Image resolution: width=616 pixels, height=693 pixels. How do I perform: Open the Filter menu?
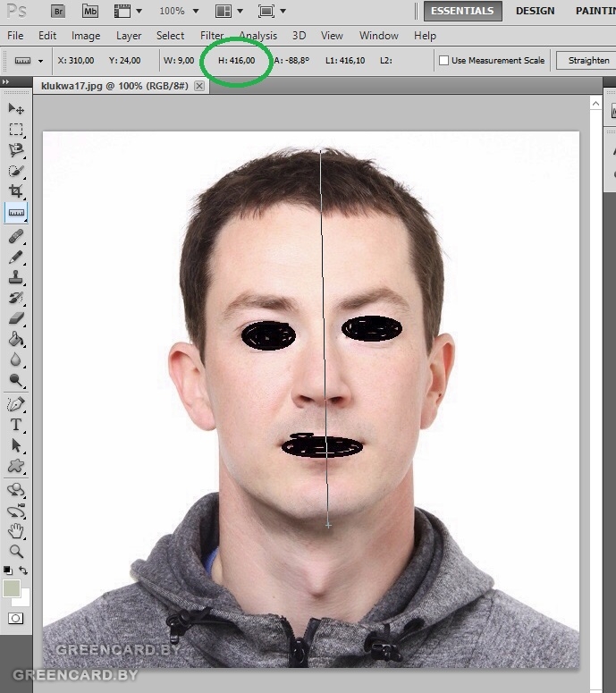pos(212,36)
